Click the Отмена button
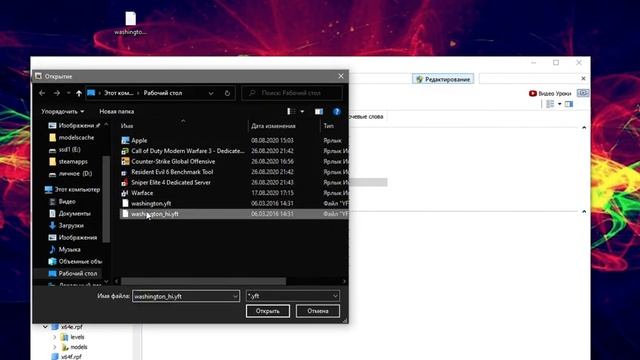This screenshot has width=640, height=360. coord(318,311)
